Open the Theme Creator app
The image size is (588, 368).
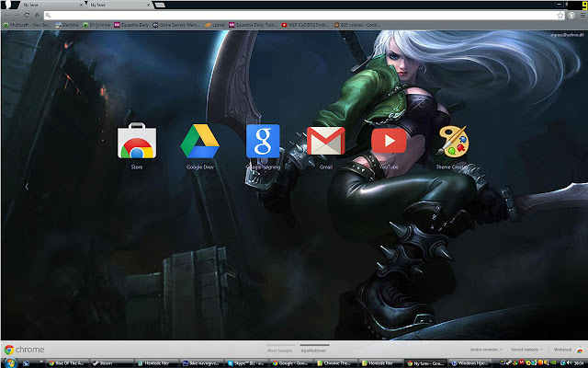(x=452, y=142)
